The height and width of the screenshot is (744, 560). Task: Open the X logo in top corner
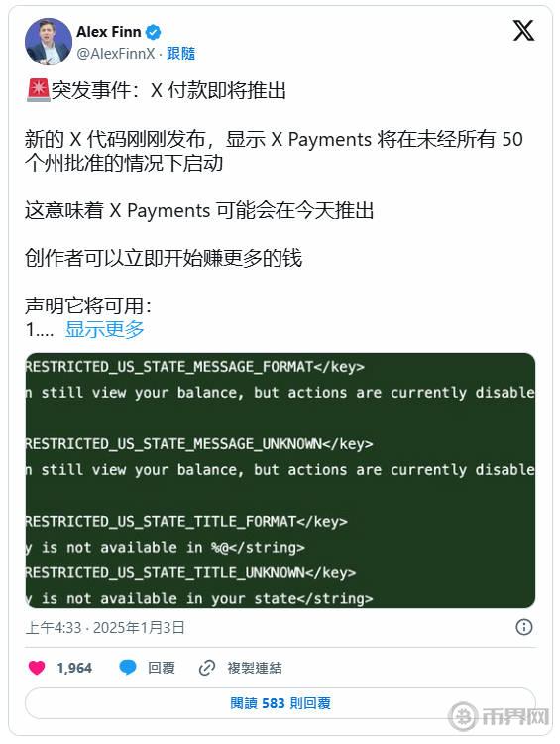point(523,31)
